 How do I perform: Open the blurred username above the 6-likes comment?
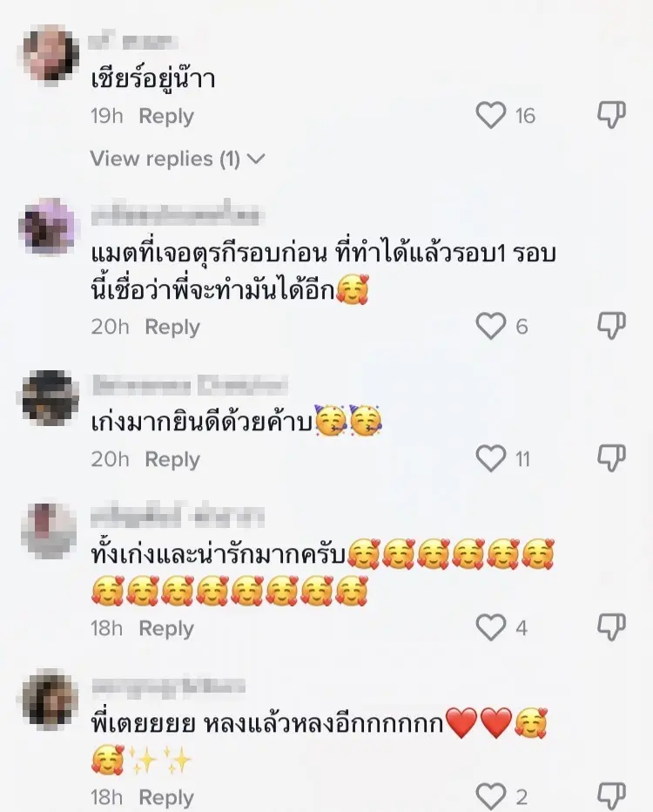click(x=175, y=215)
